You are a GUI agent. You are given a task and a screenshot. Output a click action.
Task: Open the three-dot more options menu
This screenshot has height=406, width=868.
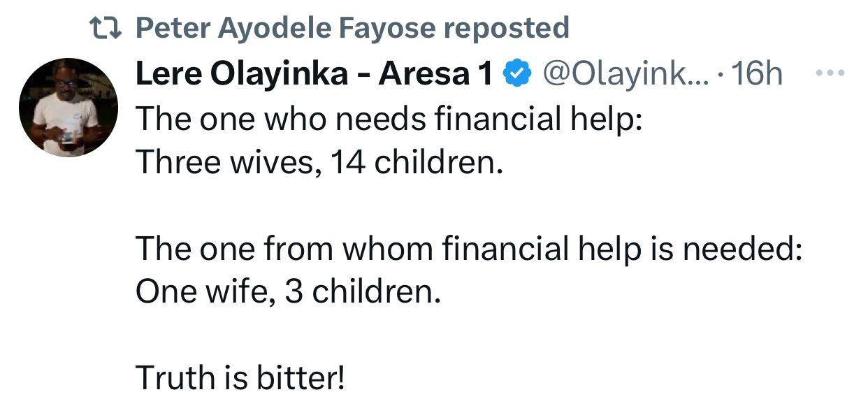coord(830,73)
